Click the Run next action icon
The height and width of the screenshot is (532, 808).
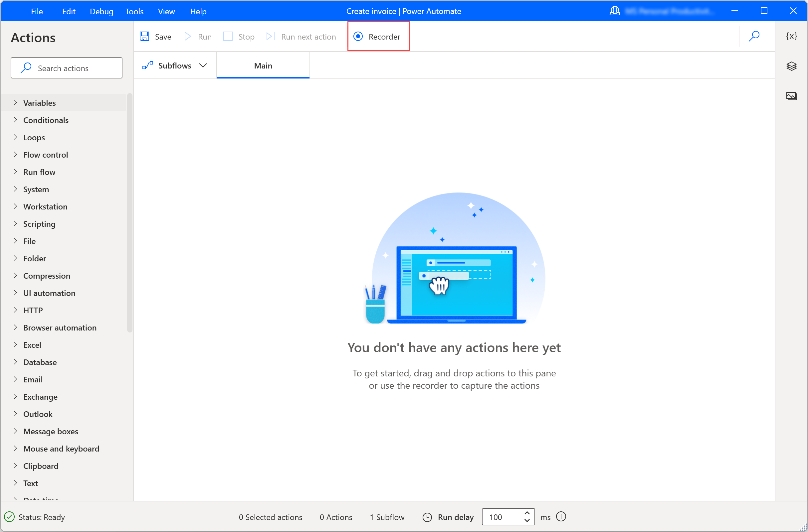click(270, 36)
